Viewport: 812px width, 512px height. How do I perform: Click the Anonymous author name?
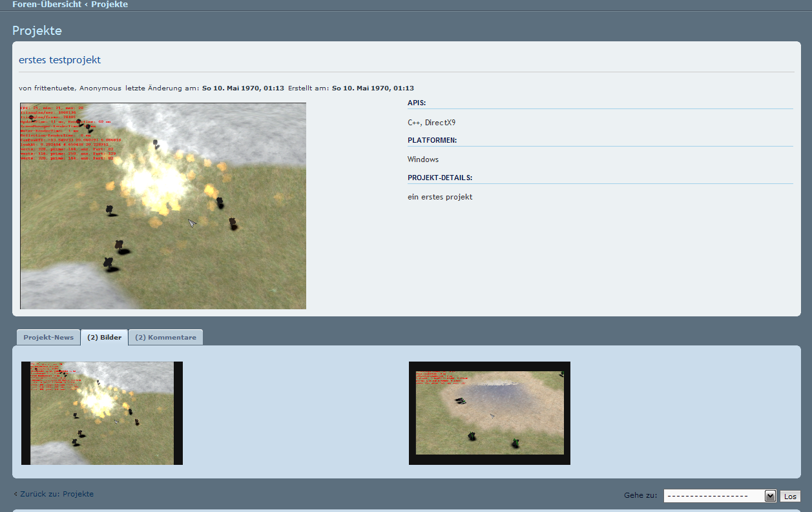pyautogui.click(x=99, y=88)
